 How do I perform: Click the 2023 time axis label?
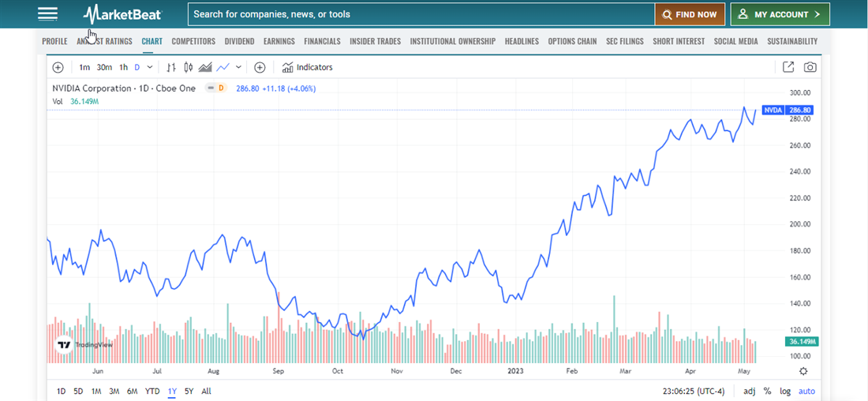(514, 371)
